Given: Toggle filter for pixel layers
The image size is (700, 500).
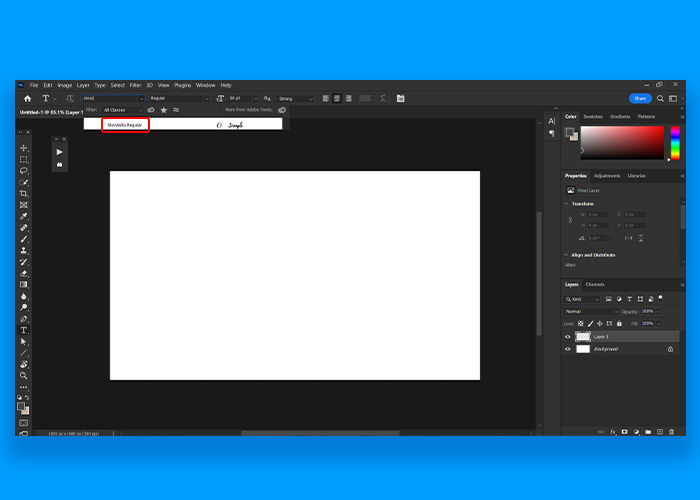Looking at the screenshot, I should (x=608, y=299).
